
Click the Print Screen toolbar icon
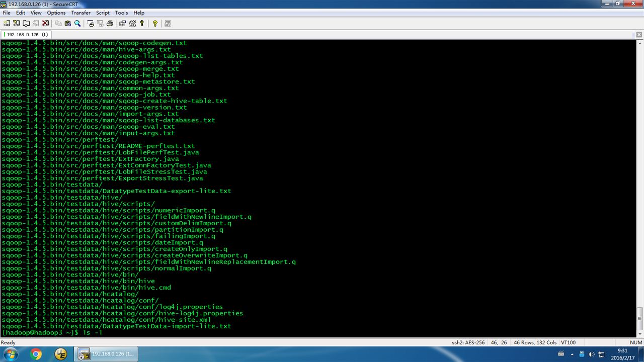point(91,23)
